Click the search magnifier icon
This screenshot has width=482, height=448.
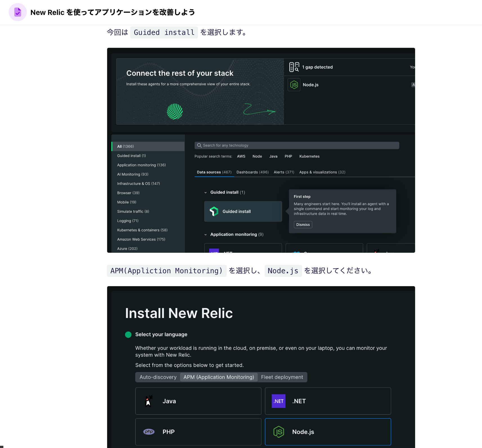pyautogui.click(x=199, y=145)
